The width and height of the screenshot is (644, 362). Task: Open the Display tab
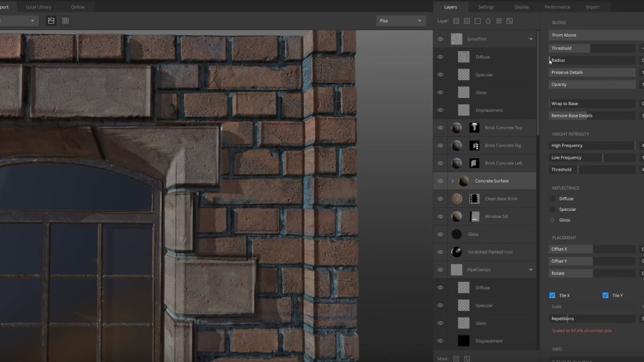[x=522, y=7]
